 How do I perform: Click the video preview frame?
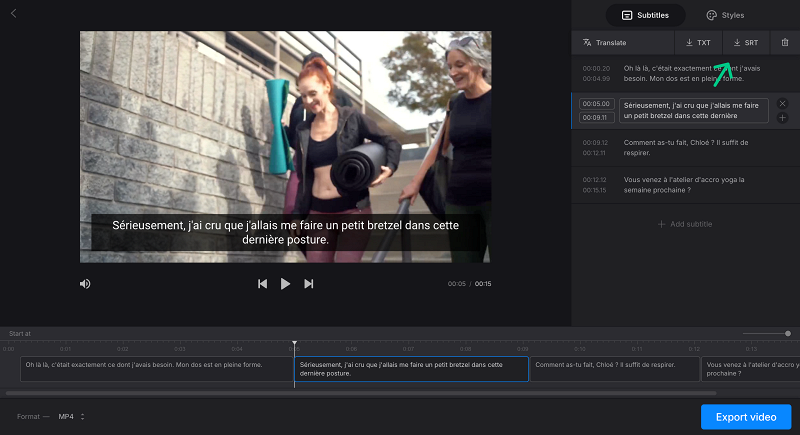(285, 147)
